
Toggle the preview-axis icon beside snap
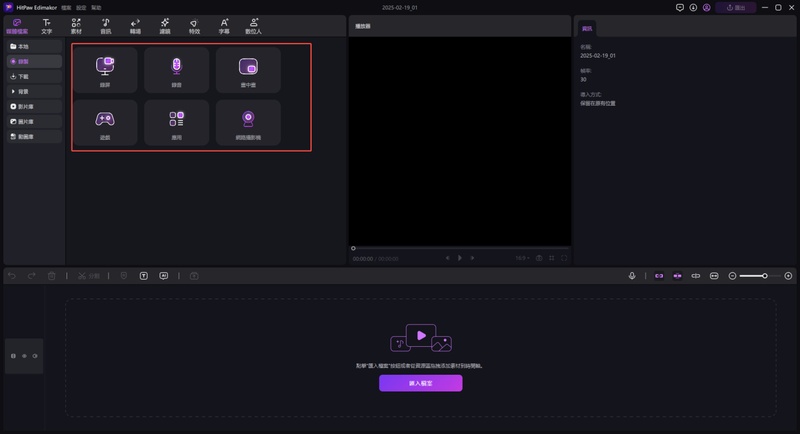696,276
